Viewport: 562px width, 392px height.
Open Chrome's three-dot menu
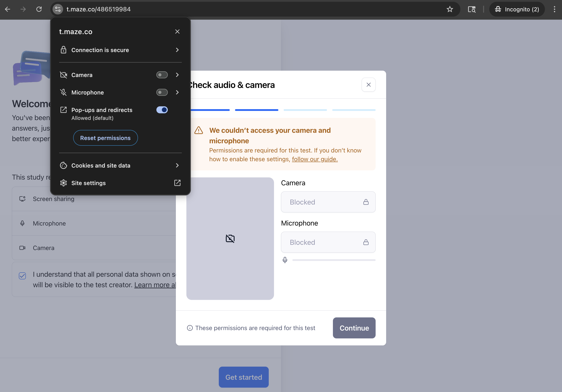[x=554, y=9]
